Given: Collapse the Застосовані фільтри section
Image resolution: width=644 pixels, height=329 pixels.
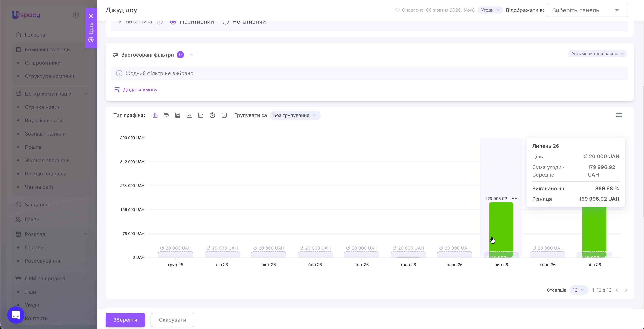Looking at the screenshot, I should (191, 55).
